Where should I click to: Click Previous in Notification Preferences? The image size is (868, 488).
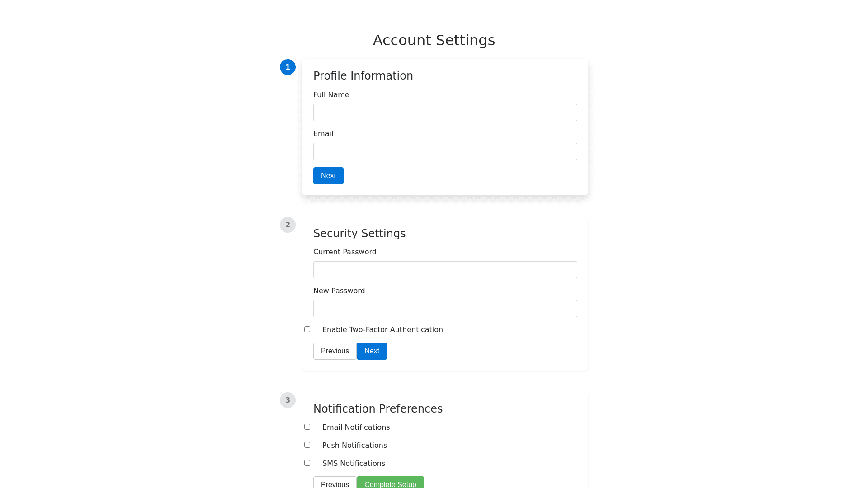point(335,483)
